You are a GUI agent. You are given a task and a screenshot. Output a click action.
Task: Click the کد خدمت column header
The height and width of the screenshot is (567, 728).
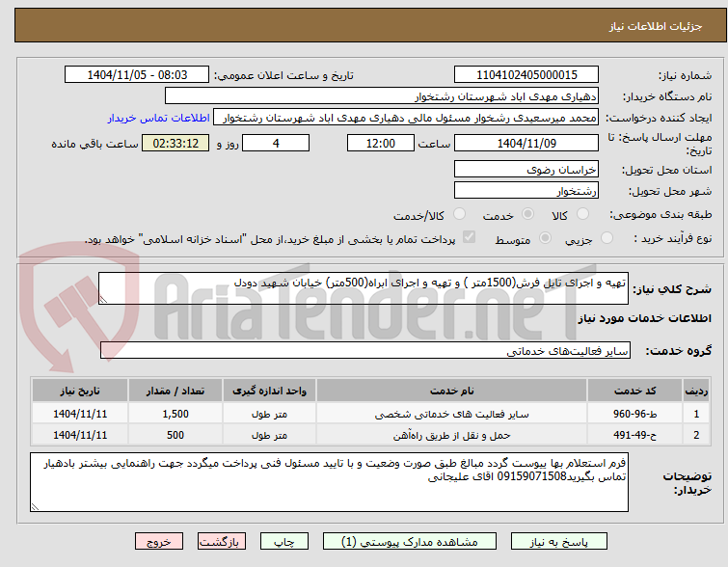point(634,391)
